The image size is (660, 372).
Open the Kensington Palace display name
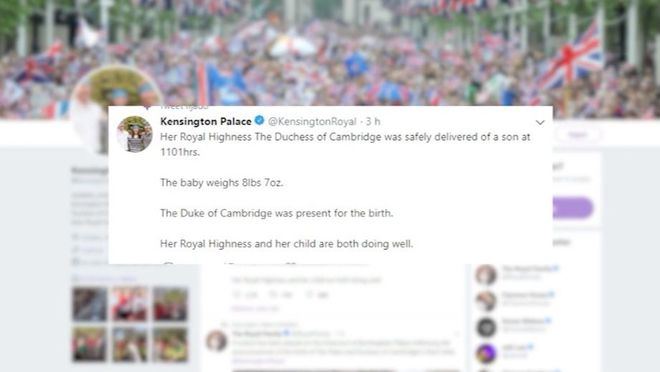(x=206, y=121)
